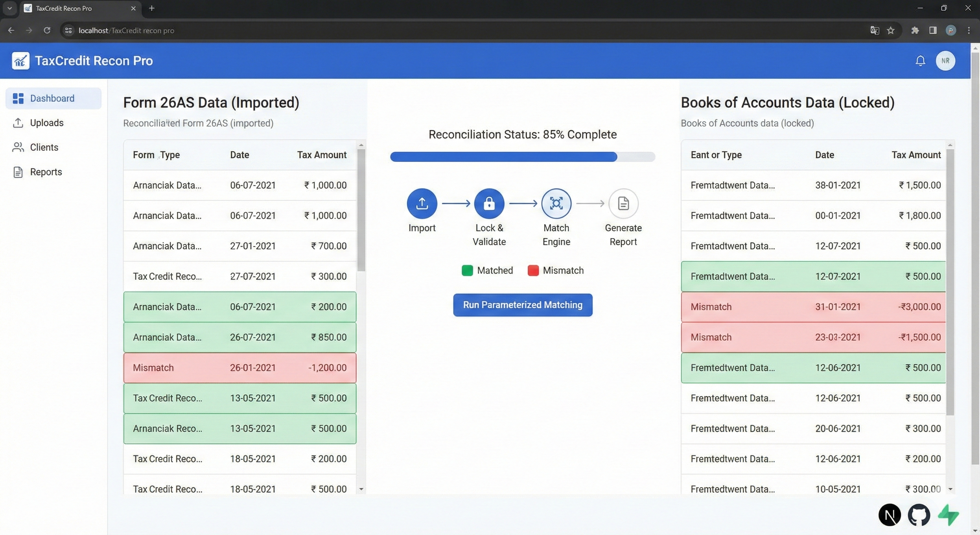
Task: Open notifications bell in header
Action: (920, 61)
